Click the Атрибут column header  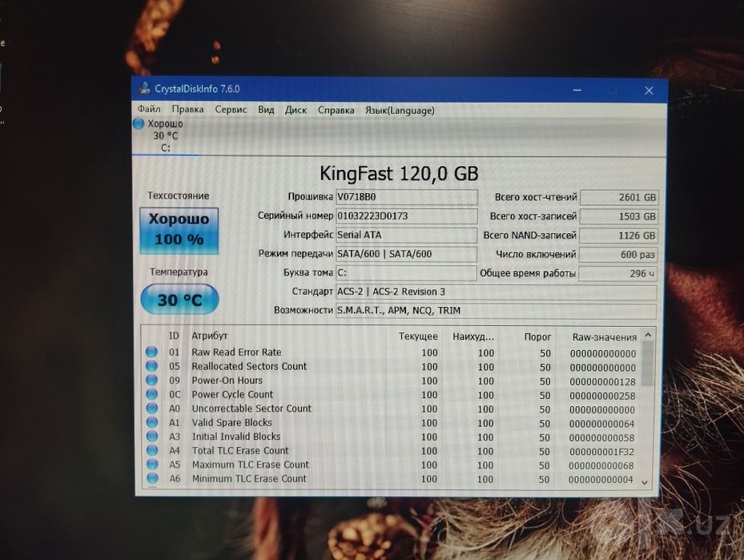click(210, 336)
